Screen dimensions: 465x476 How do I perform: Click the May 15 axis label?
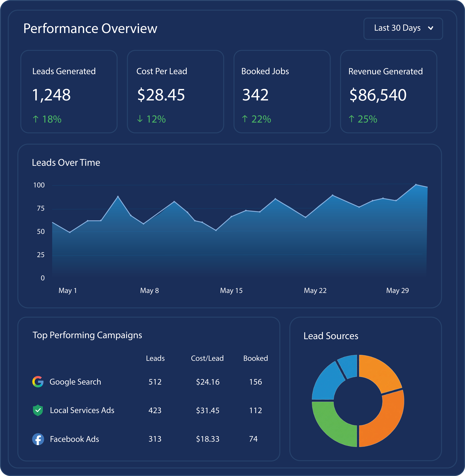(231, 291)
